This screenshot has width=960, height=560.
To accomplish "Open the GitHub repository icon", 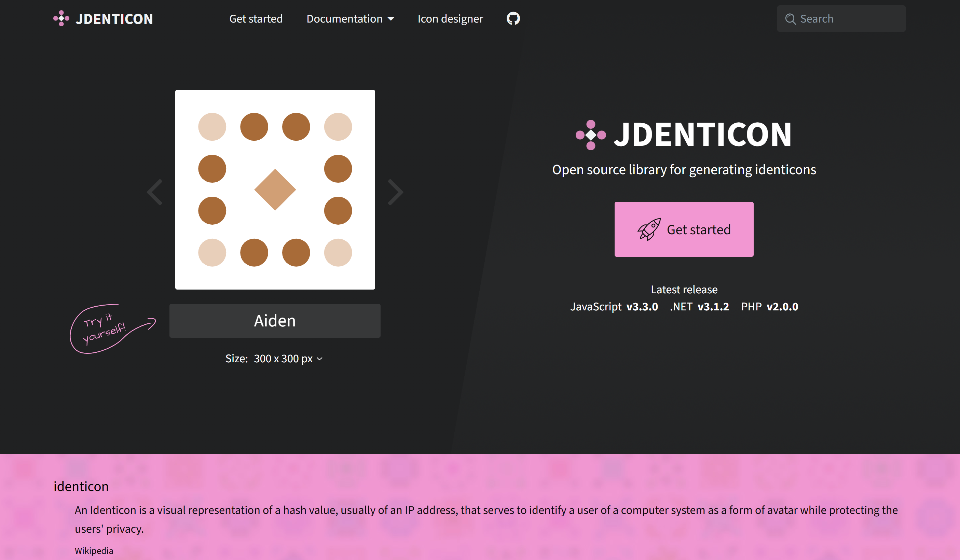I will [513, 18].
